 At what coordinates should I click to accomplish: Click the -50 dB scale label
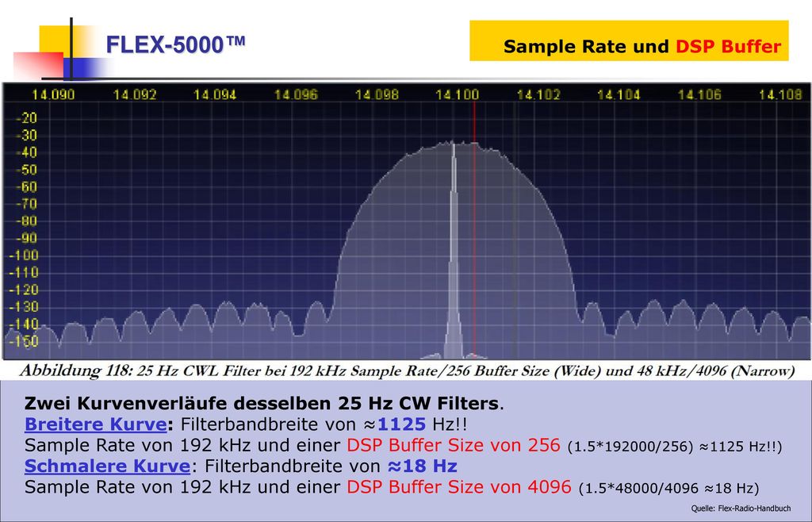click(x=26, y=170)
